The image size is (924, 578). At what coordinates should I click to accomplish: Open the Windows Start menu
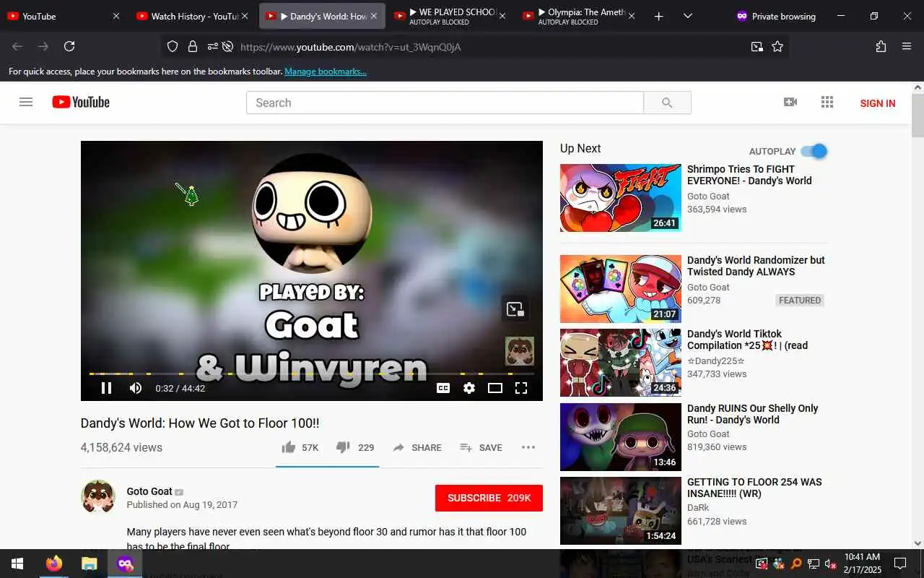(x=17, y=564)
